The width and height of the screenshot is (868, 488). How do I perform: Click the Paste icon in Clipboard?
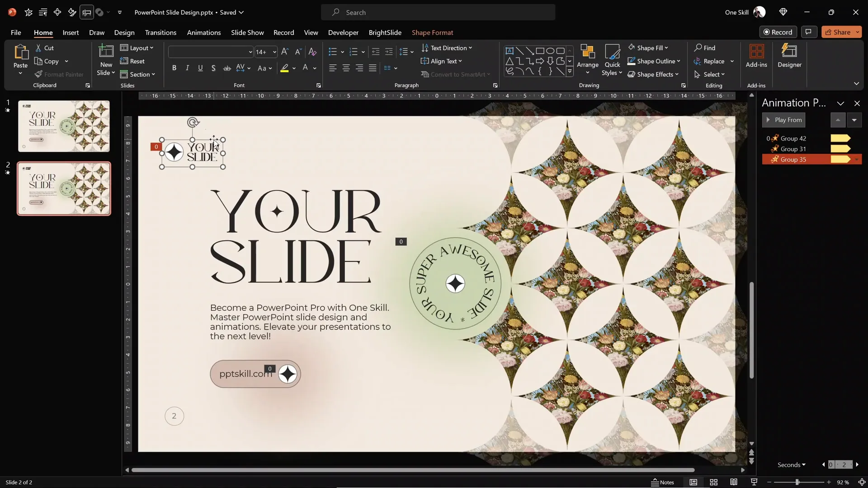pos(20,52)
